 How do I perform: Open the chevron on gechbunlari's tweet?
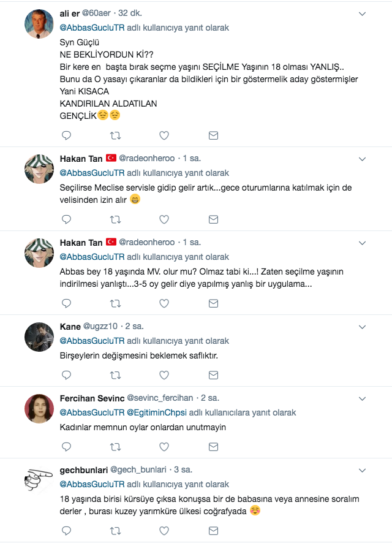click(361, 469)
